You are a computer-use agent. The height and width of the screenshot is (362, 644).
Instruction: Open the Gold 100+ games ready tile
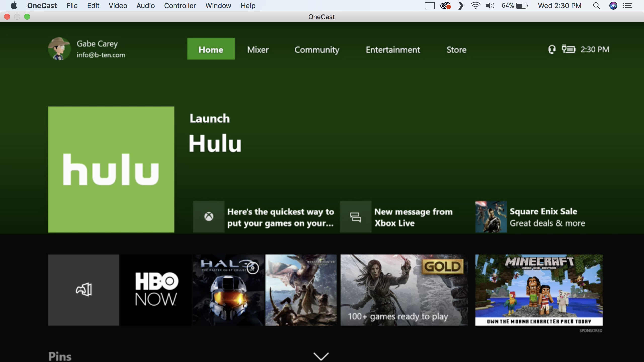(x=404, y=290)
